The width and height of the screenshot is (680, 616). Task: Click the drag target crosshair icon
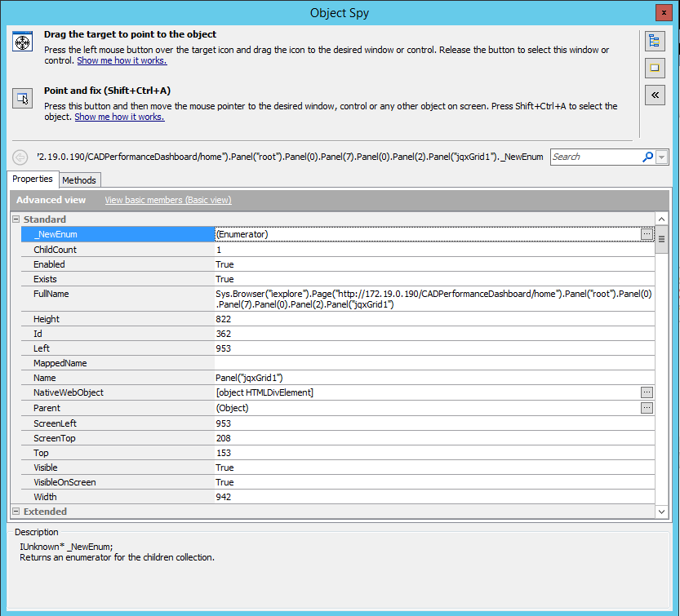point(22,42)
